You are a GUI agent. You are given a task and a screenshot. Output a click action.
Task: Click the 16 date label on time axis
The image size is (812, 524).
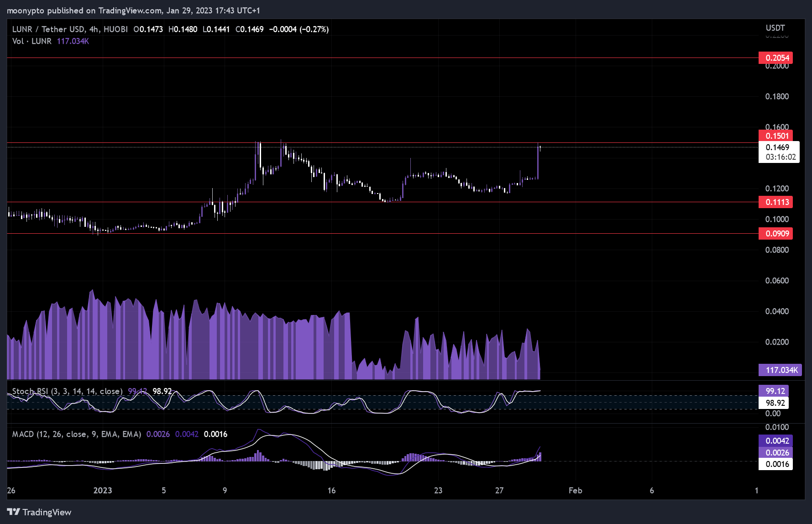[x=331, y=490]
